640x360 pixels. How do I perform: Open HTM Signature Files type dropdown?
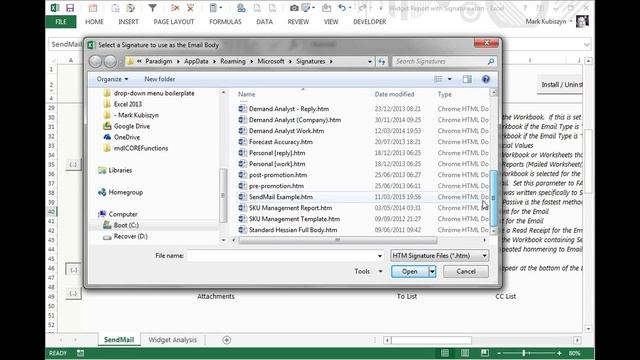tap(484, 256)
